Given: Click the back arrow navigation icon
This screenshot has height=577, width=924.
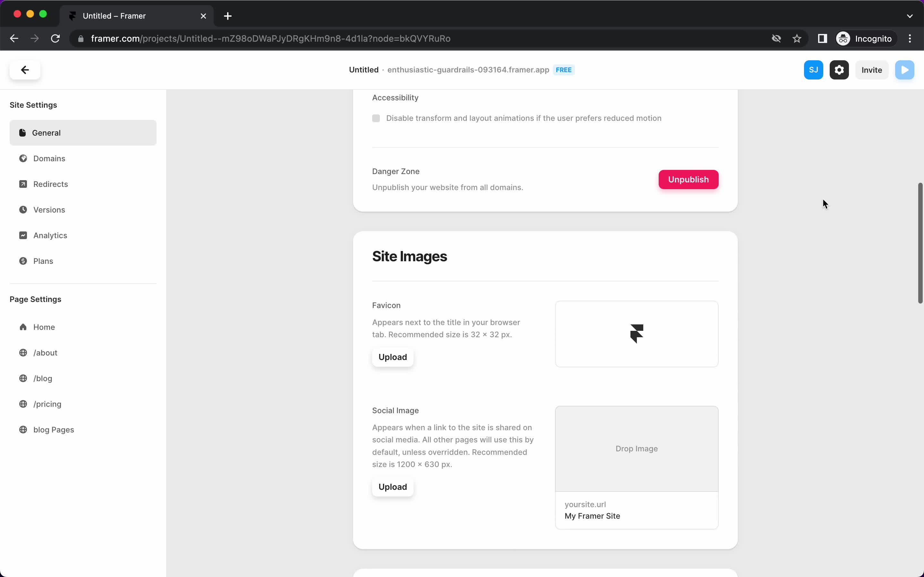Looking at the screenshot, I should pyautogui.click(x=25, y=70).
